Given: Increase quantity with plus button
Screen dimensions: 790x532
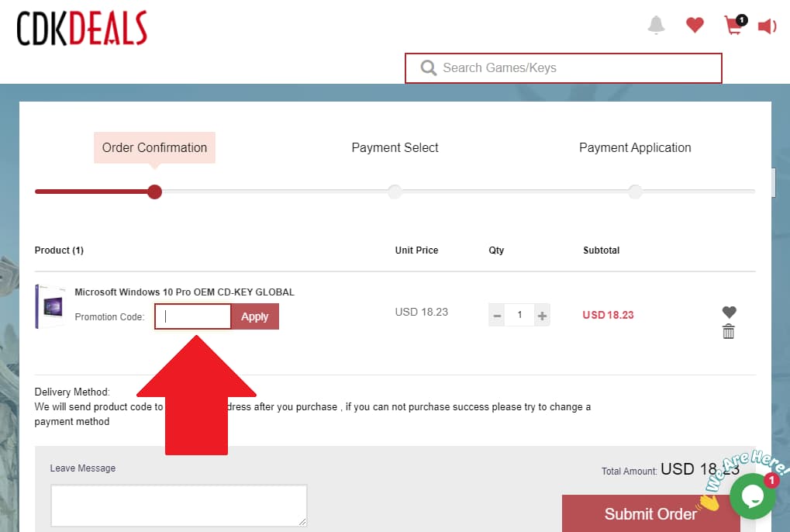Looking at the screenshot, I should point(542,316).
